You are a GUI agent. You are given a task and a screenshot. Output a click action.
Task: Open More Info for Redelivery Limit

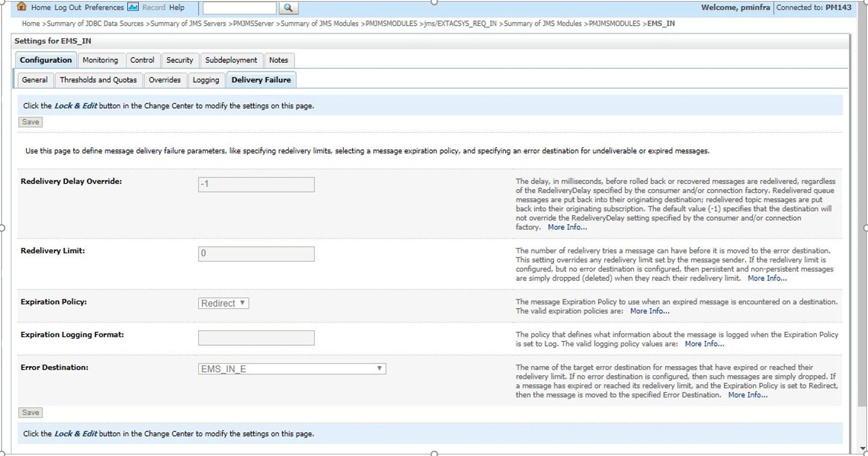(767, 279)
